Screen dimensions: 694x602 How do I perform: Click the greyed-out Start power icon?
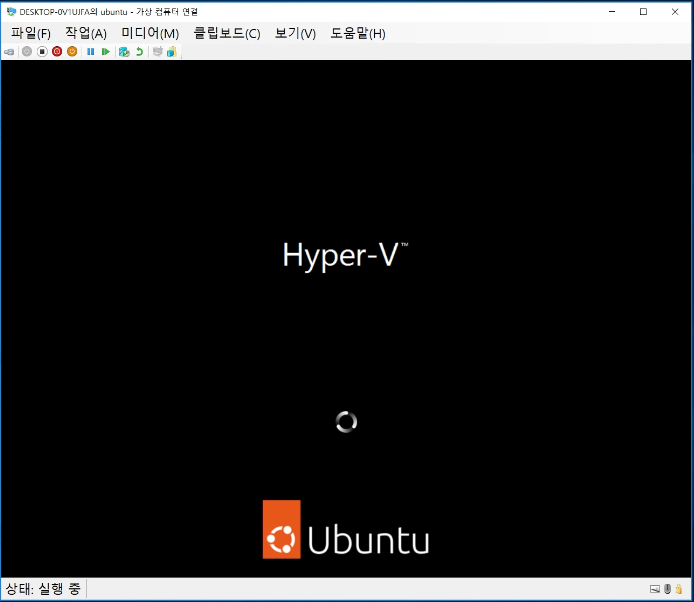tap(27, 52)
